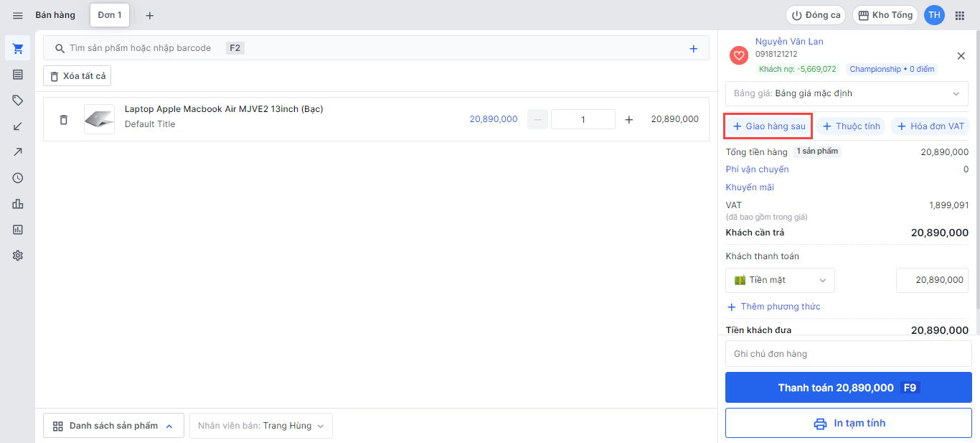Click the Giao hàng sau button
The height and width of the screenshot is (443, 980).
[x=768, y=126]
